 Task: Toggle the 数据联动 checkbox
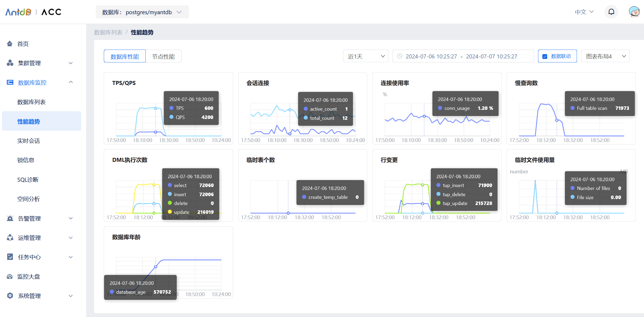(545, 57)
